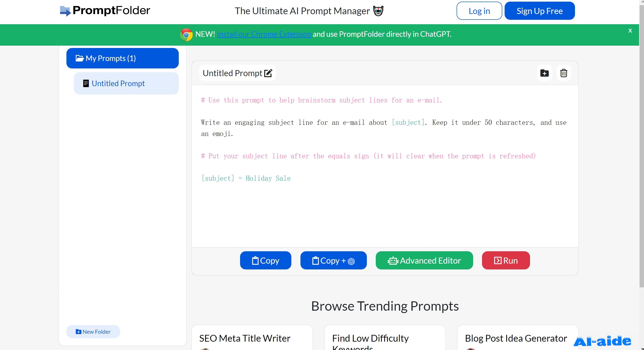The height and width of the screenshot is (350, 644).
Task: Click the ChatGPT logo on Copy + button
Action: (x=351, y=261)
